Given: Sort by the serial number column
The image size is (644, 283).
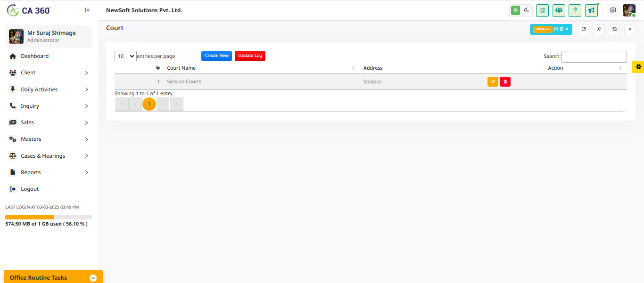Looking at the screenshot, I should (139, 68).
